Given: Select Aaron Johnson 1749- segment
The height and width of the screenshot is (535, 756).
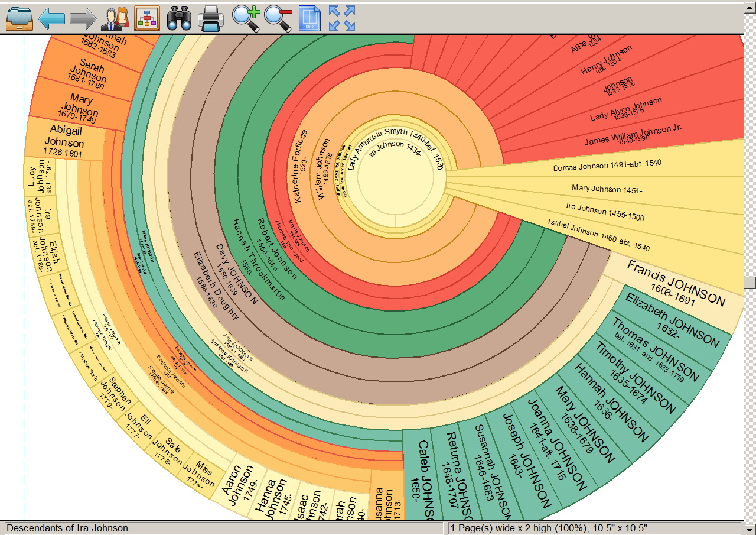Looking at the screenshot, I should tap(237, 486).
